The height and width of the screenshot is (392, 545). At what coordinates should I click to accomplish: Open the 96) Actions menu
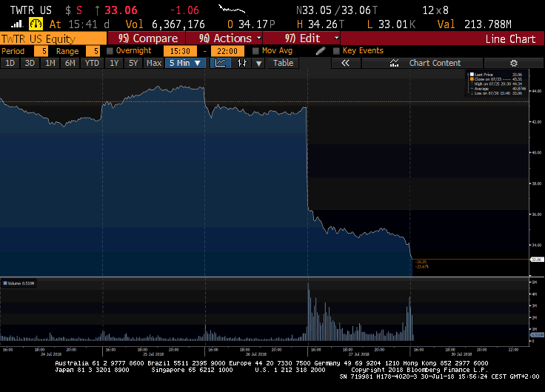[224, 38]
